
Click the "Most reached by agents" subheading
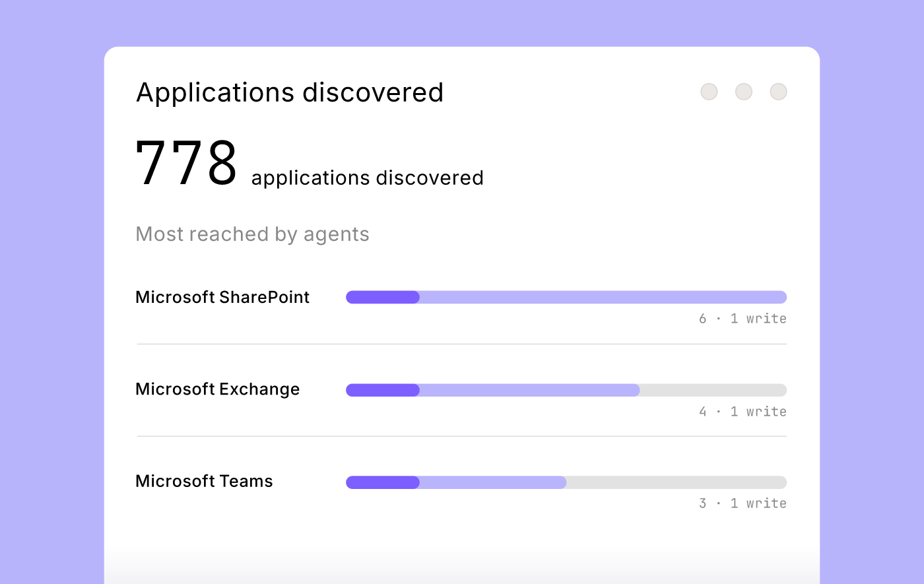252,234
